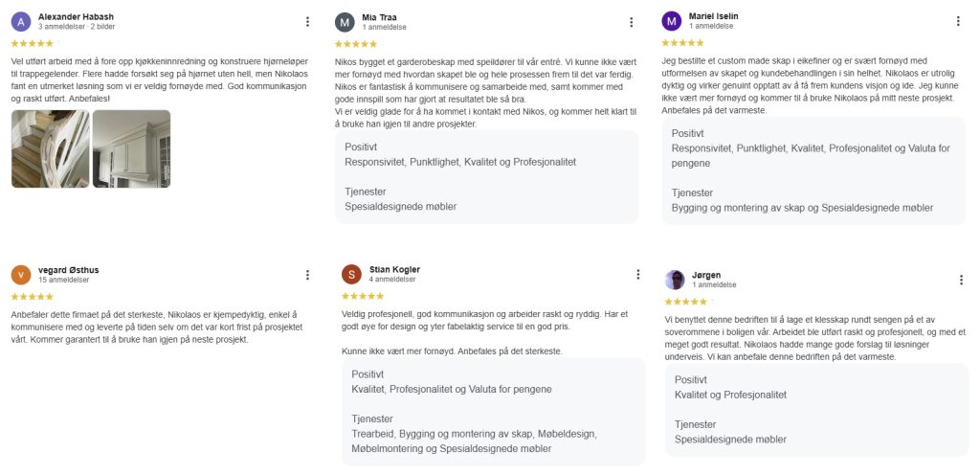
Task: Click vegard Østhus' orange avatar icon
Action: click(21, 275)
